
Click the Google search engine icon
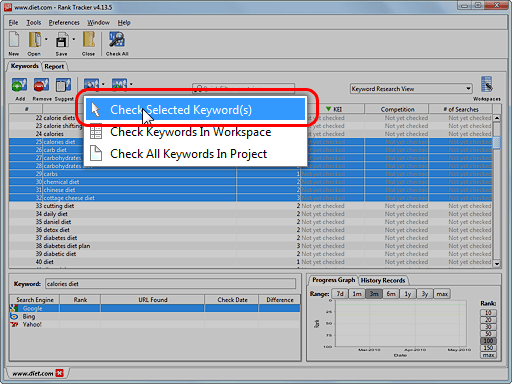click(14, 308)
